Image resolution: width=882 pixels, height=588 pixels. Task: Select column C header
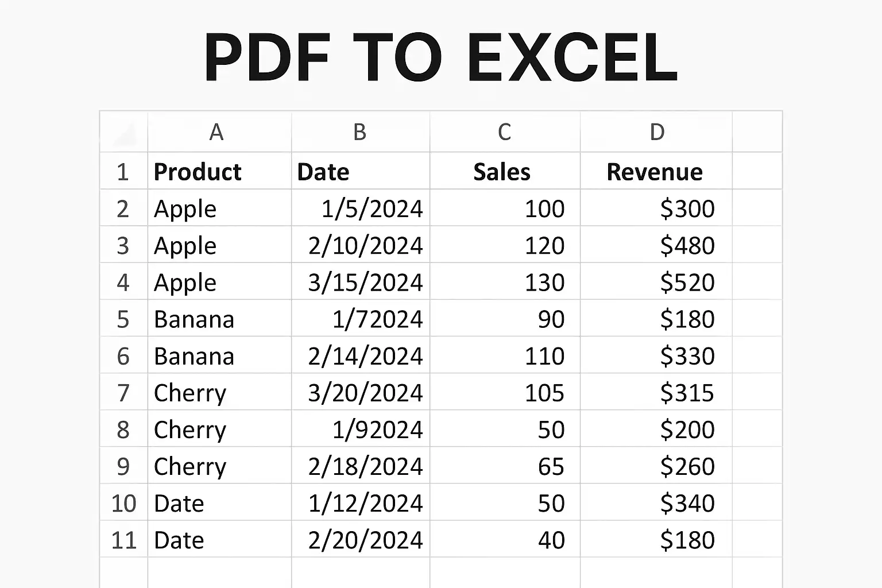pyautogui.click(x=505, y=132)
